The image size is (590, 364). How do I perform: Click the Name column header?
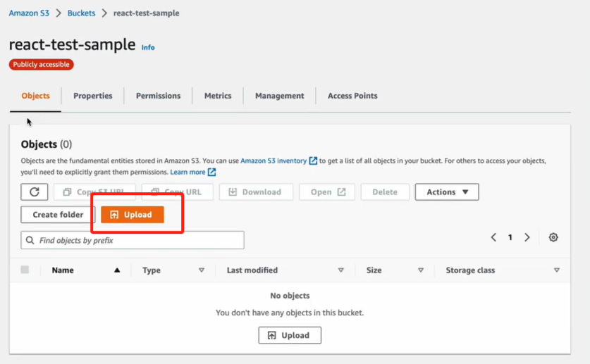63,270
